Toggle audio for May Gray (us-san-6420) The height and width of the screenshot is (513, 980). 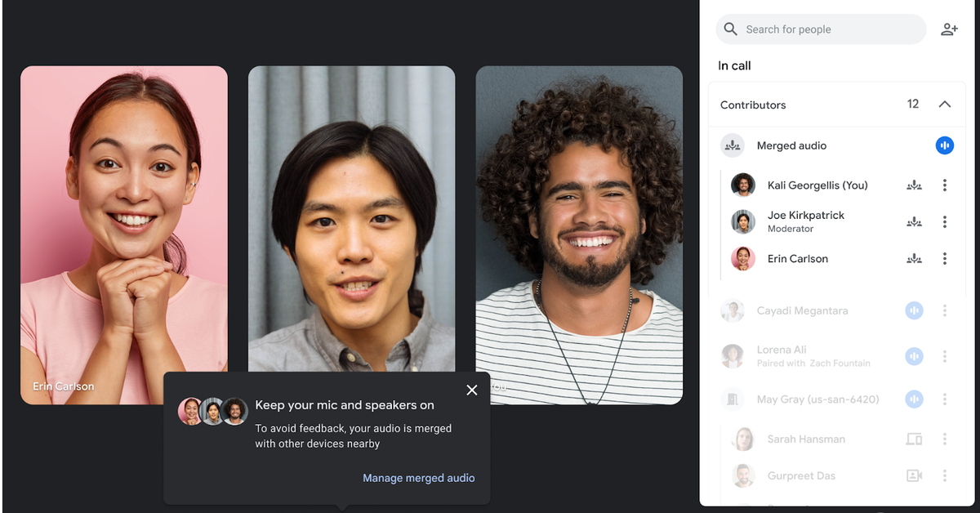(914, 399)
